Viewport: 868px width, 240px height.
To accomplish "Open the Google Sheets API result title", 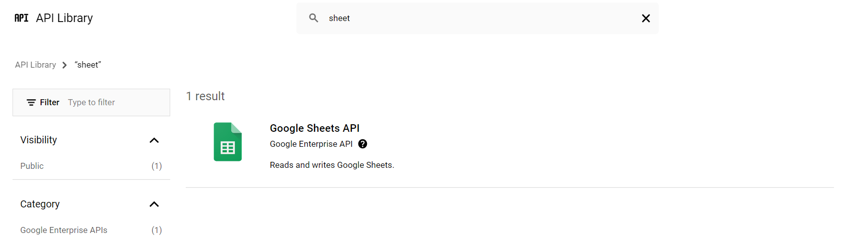I will click(x=314, y=128).
